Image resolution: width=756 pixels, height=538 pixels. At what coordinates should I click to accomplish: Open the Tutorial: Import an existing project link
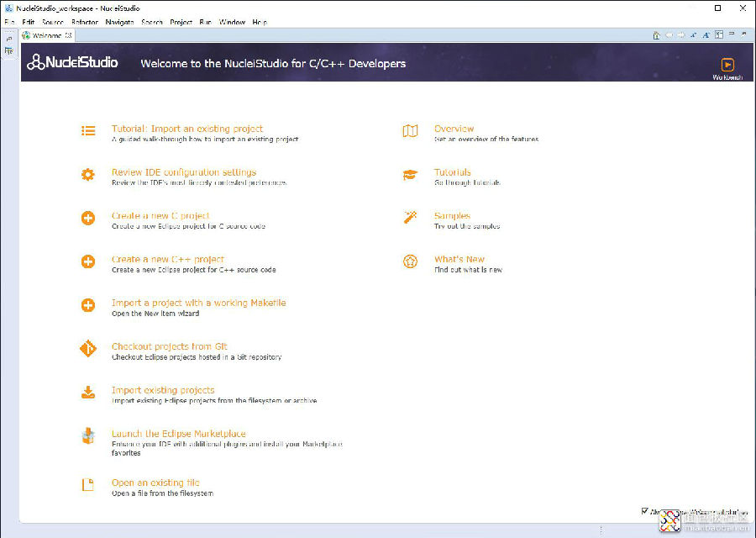[187, 129]
